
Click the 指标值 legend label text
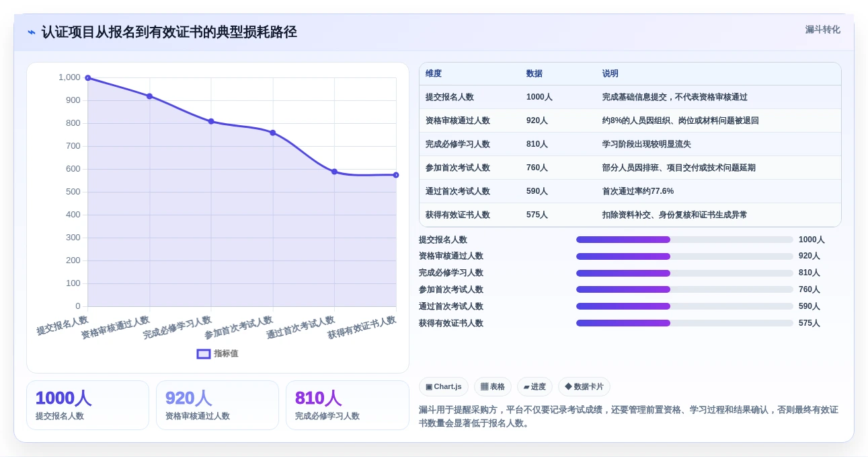pyautogui.click(x=226, y=354)
